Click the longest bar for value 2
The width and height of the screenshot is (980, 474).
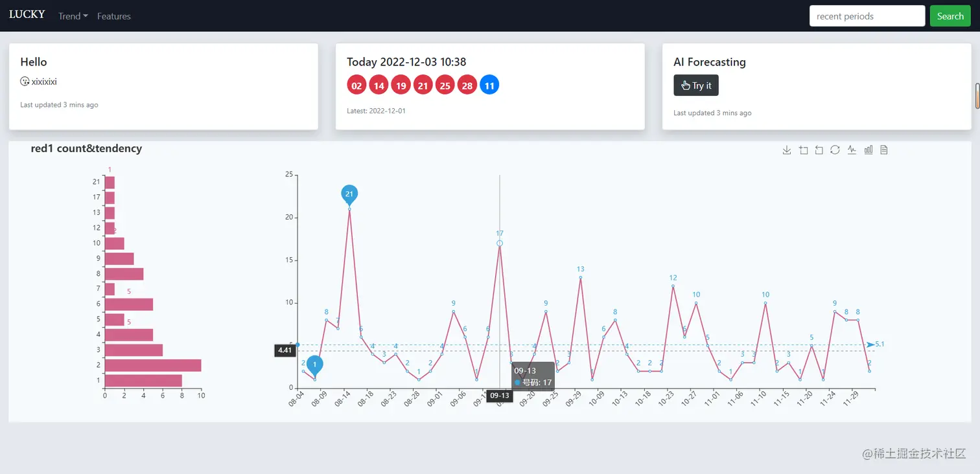click(153, 365)
